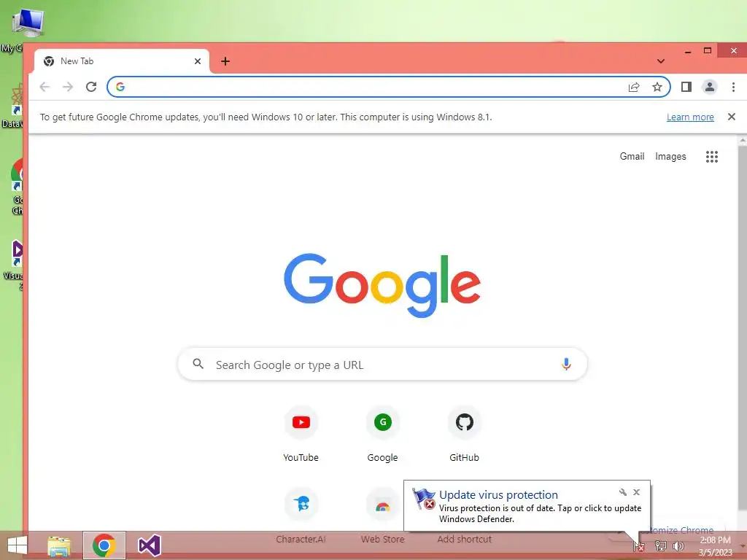The width and height of the screenshot is (747, 560).
Task: Open the Web Store shortcut
Action: coord(382,516)
